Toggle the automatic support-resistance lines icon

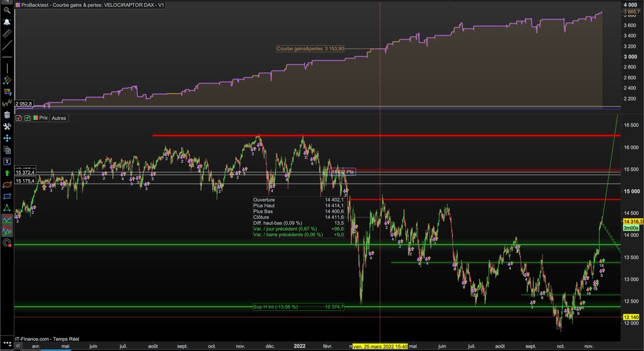tap(7, 220)
